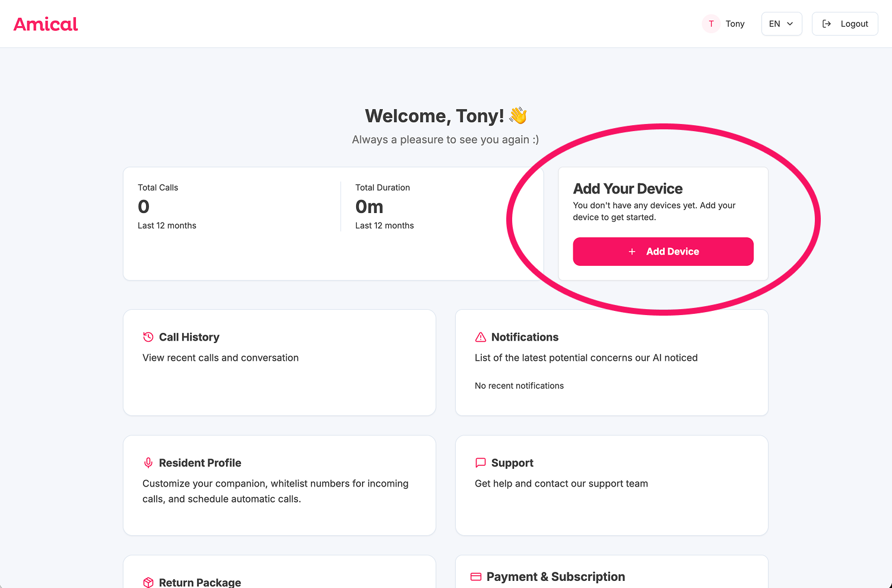The width and height of the screenshot is (892, 588).
Task: Open the Support card
Action: 612,485
